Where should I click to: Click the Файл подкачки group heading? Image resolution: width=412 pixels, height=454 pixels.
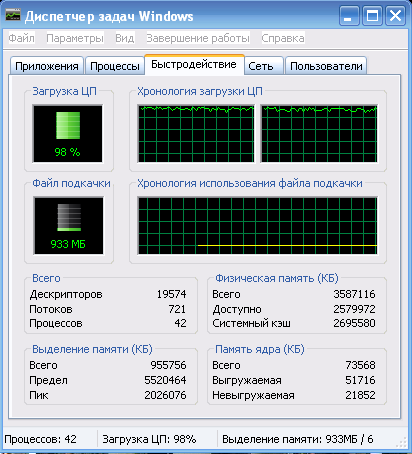point(71,183)
